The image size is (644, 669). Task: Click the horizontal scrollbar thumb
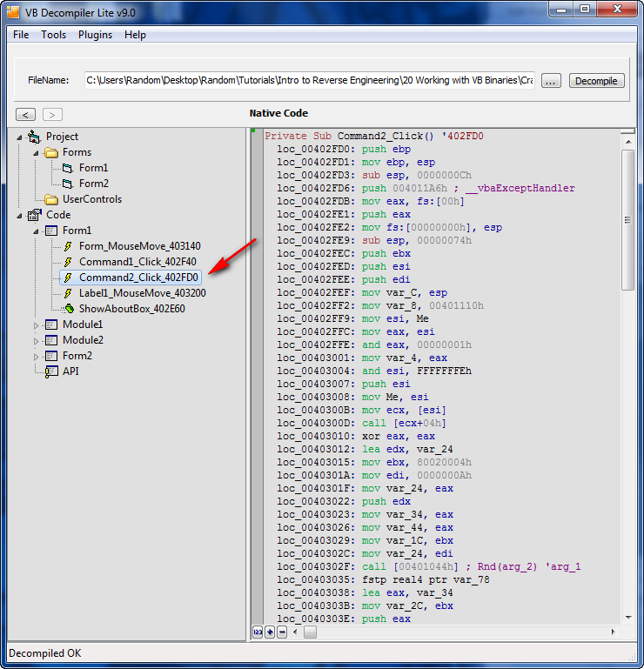pos(311,632)
